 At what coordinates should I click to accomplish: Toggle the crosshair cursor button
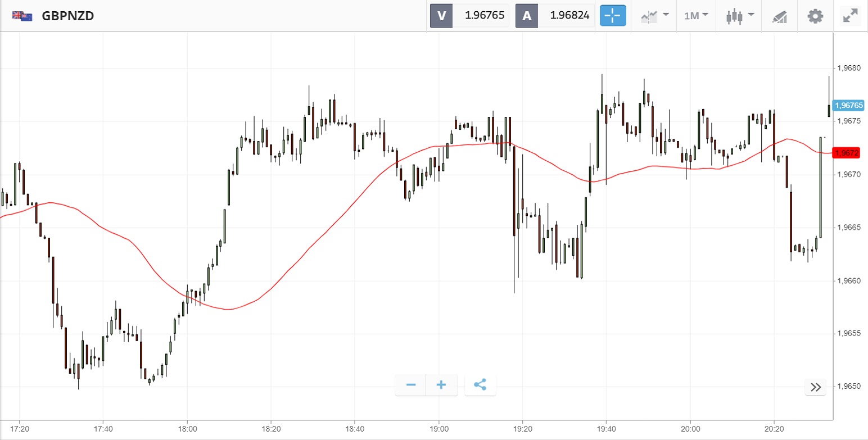[x=613, y=16]
